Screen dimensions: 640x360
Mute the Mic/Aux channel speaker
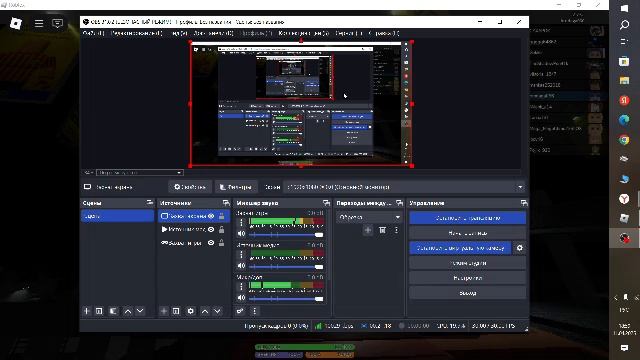pos(241,298)
